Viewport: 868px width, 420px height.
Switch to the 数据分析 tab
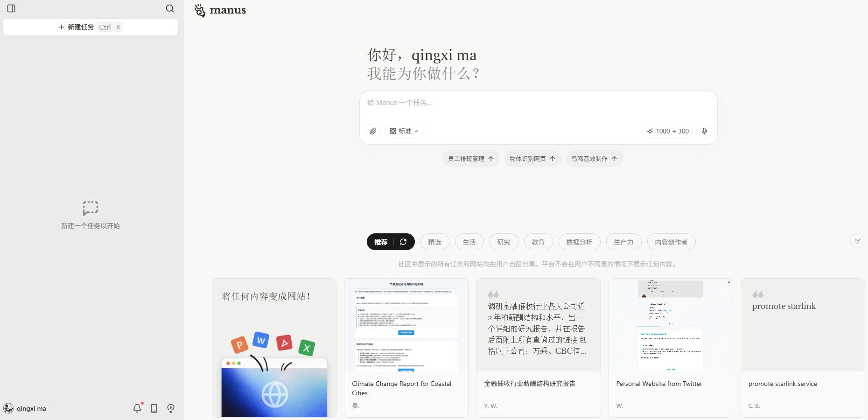pos(579,242)
